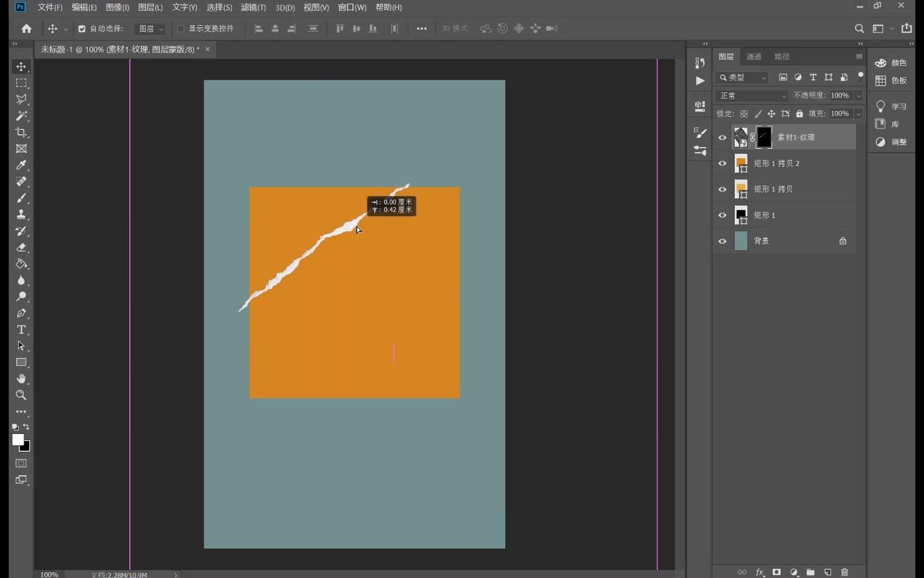Open the 学习 panel
This screenshot has width=924, height=578.
[891, 107]
